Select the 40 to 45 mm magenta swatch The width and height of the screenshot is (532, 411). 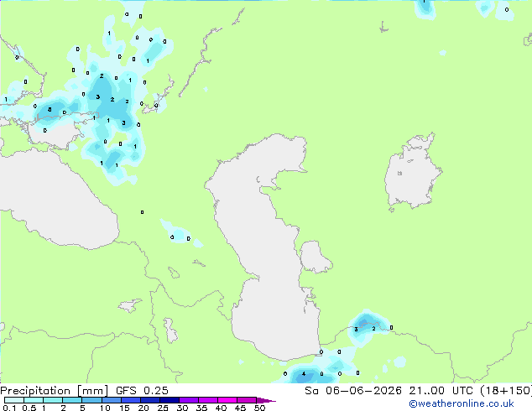tap(227, 400)
